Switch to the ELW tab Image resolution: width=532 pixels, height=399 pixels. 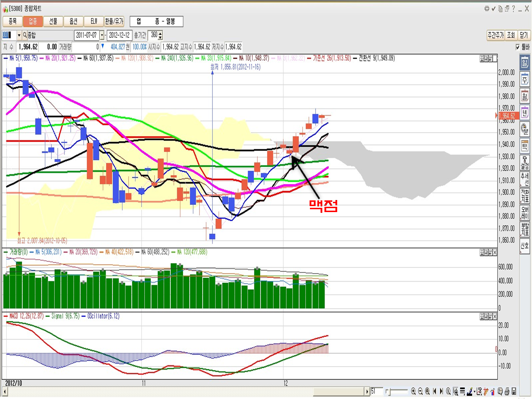(94, 21)
